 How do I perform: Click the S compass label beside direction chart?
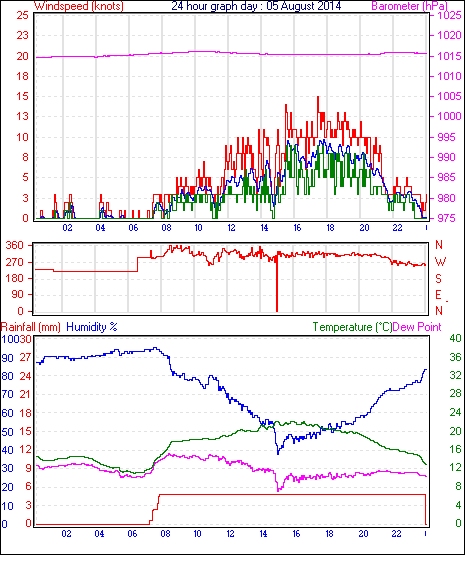point(438,278)
